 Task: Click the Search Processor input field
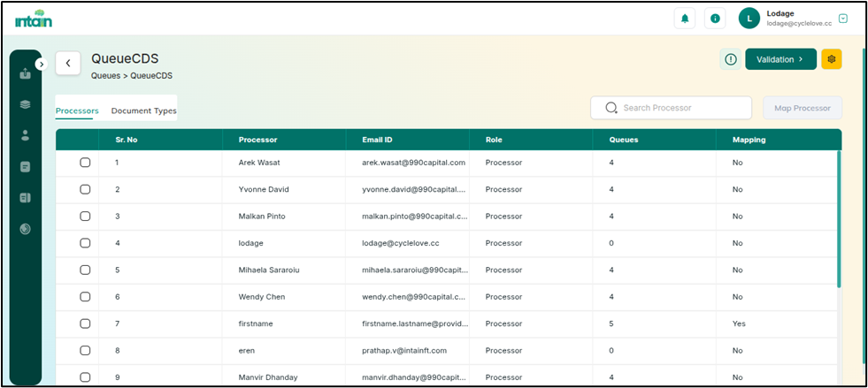[x=679, y=108]
